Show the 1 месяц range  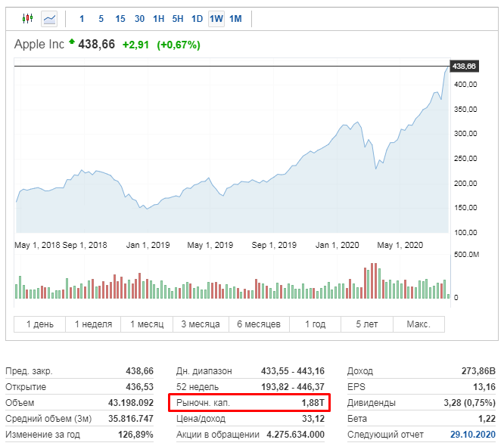coord(147,324)
